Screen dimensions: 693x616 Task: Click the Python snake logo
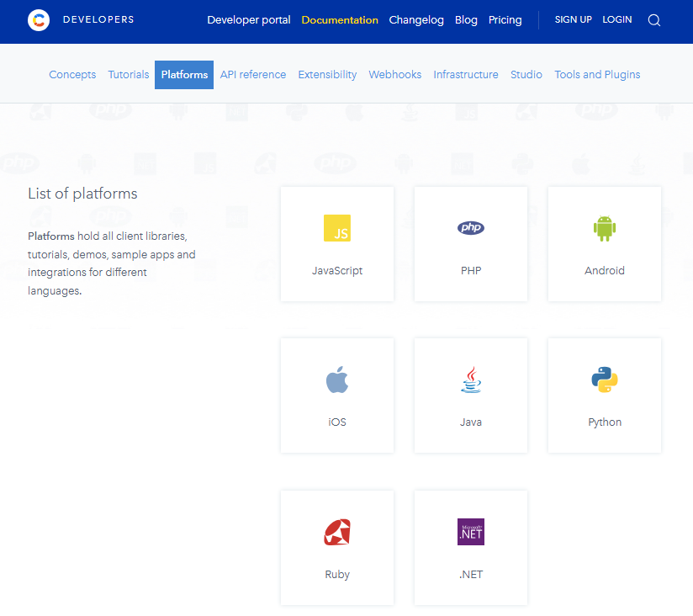coord(605,380)
